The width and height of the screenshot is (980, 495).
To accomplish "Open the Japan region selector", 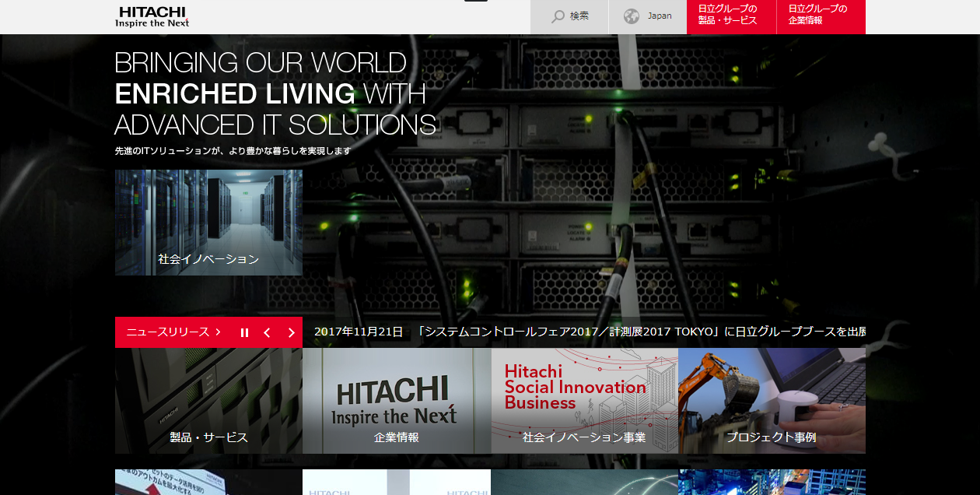I will pyautogui.click(x=648, y=17).
